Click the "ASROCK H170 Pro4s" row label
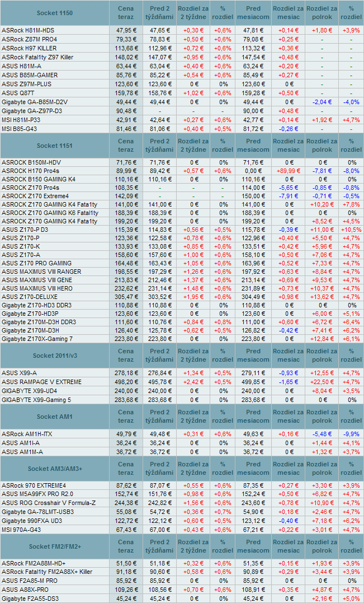 click(30, 170)
